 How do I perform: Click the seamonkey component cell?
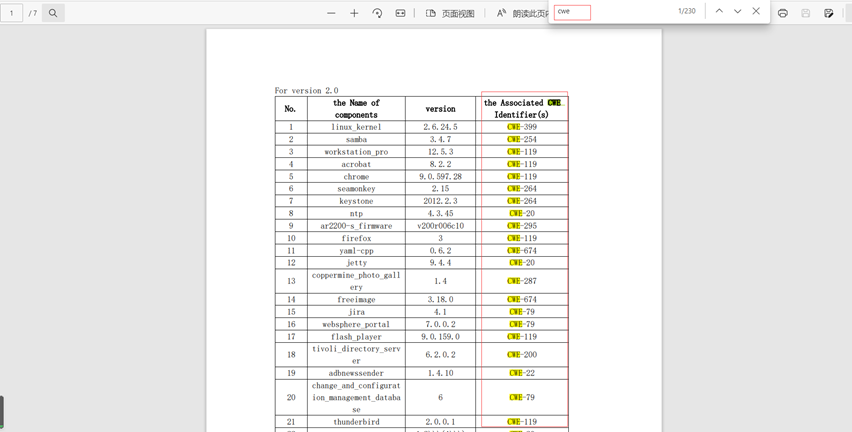pyautogui.click(x=356, y=189)
